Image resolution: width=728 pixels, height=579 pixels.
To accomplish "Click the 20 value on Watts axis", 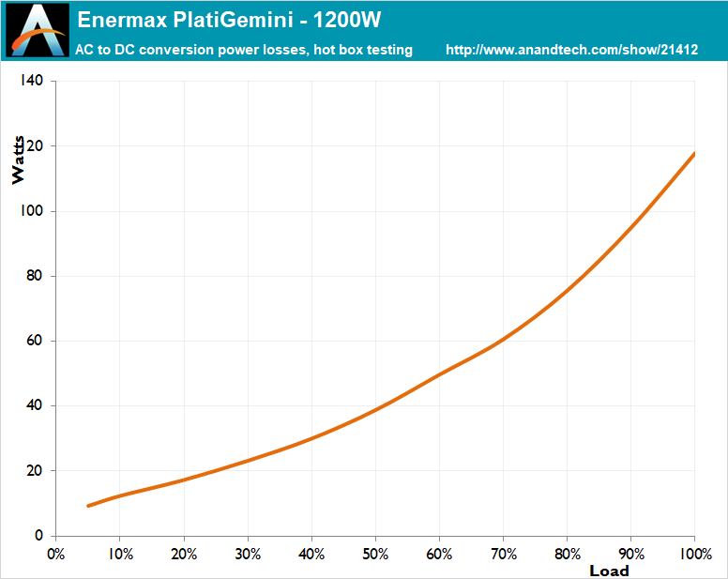I will [35, 470].
